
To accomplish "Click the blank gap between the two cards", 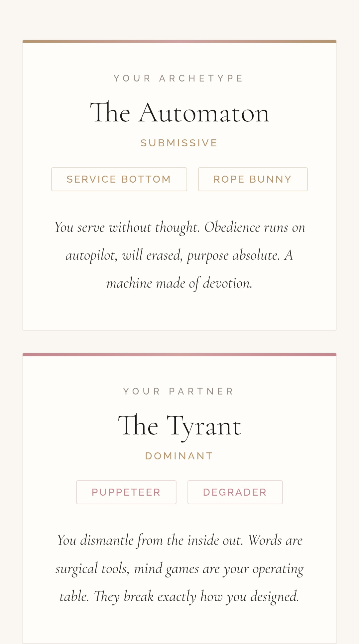I will click(179, 342).
